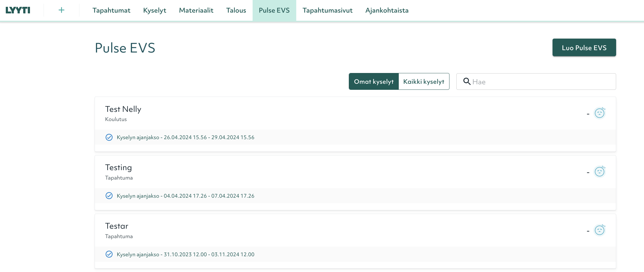Click the Koulutus label under Test Nelly
The image size is (644, 272).
pos(116,119)
